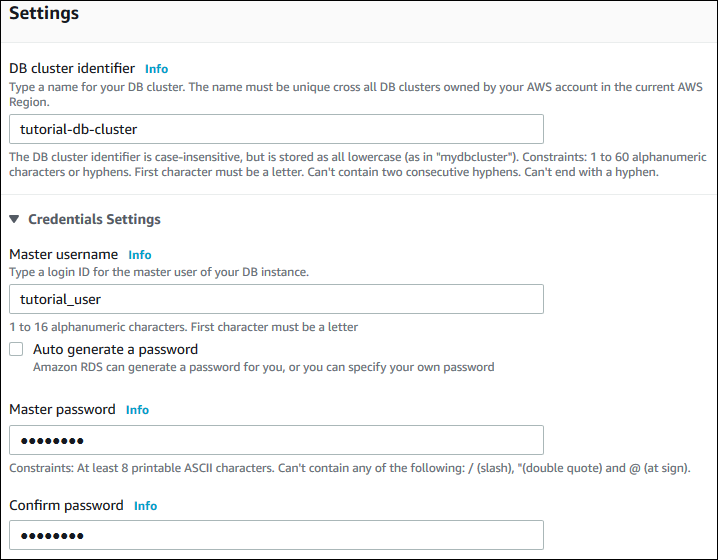
Task: Focus the Confirm password field
Action: 276,535
